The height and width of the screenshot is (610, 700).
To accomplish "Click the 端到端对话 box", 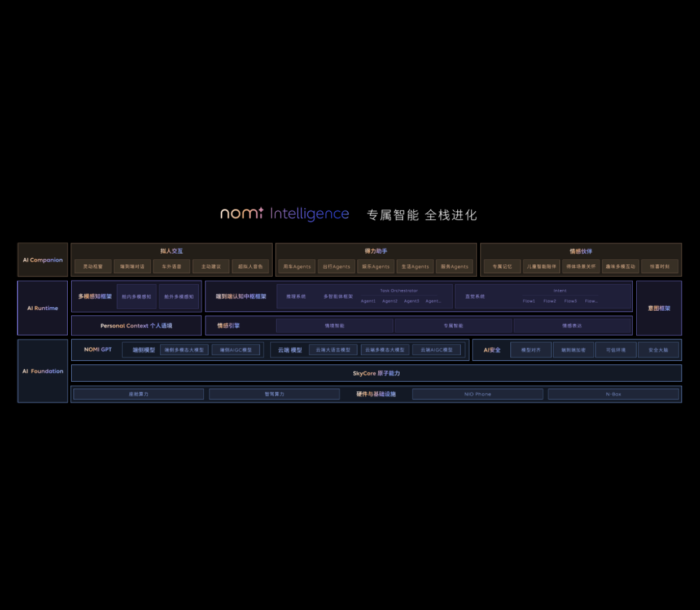I will tap(132, 267).
